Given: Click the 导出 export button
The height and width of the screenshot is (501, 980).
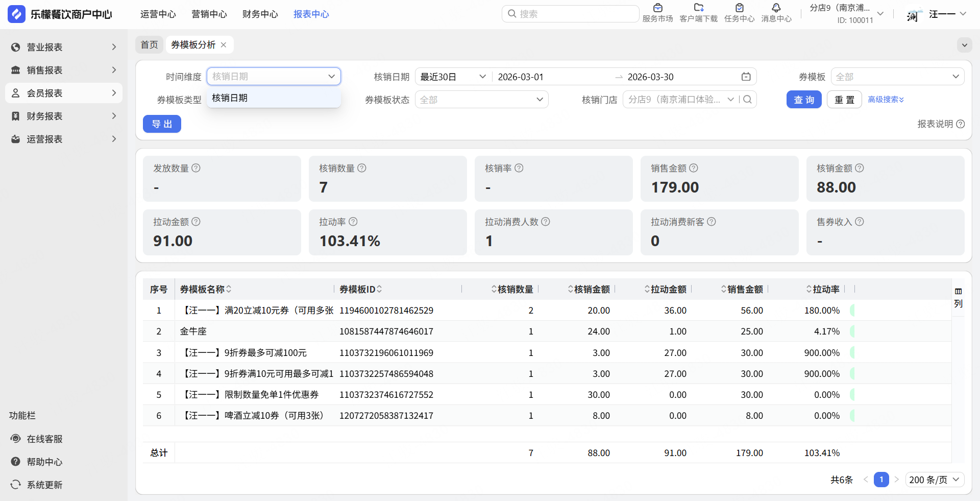Looking at the screenshot, I should click(x=162, y=124).
